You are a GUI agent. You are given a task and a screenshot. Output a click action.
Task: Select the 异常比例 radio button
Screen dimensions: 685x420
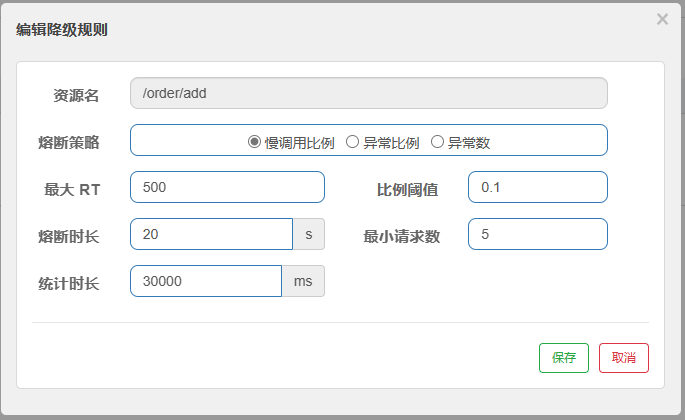point(352,142)
